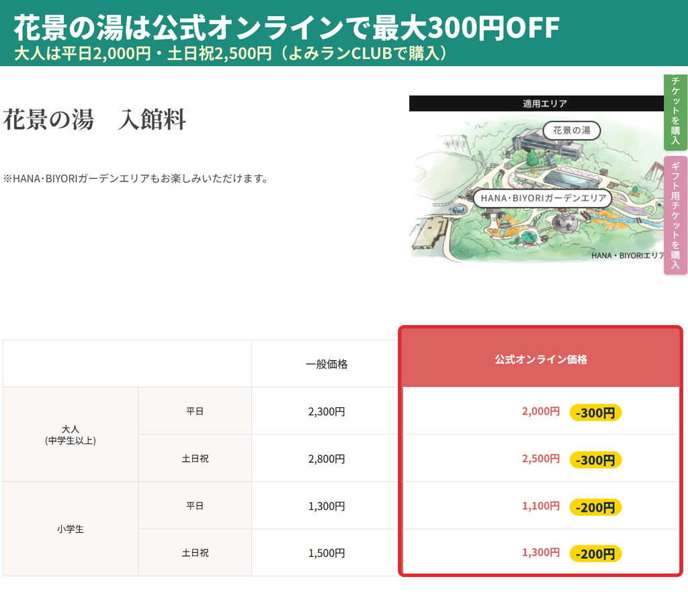Click the 1,500円 general price
Viewport: 688px width, 616px height.
tap(327, 554)
